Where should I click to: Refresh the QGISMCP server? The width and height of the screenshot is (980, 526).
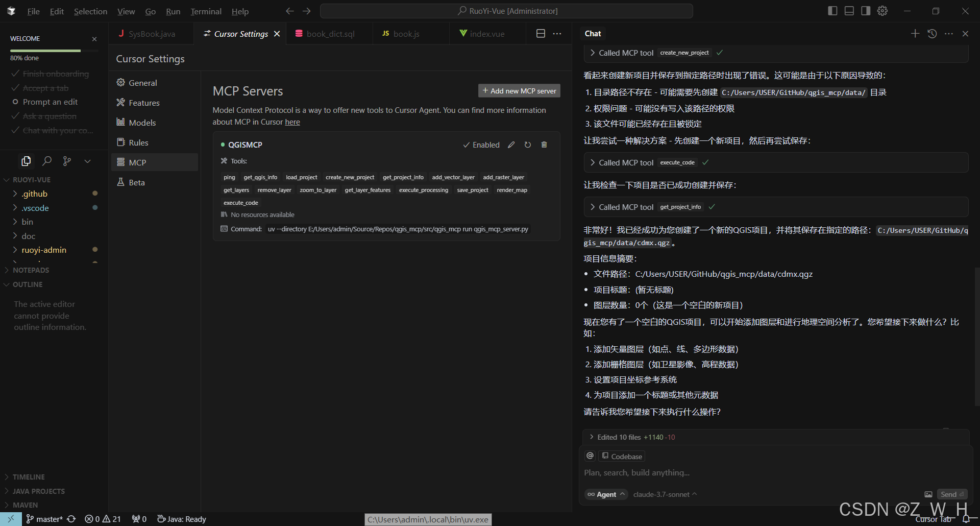point(528,145)
